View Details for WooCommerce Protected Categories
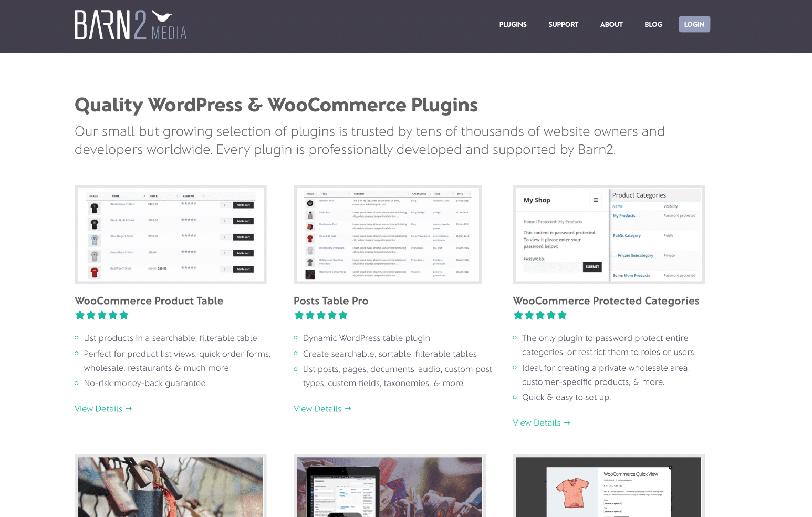The image size is (812, 517). coord(541,423)
